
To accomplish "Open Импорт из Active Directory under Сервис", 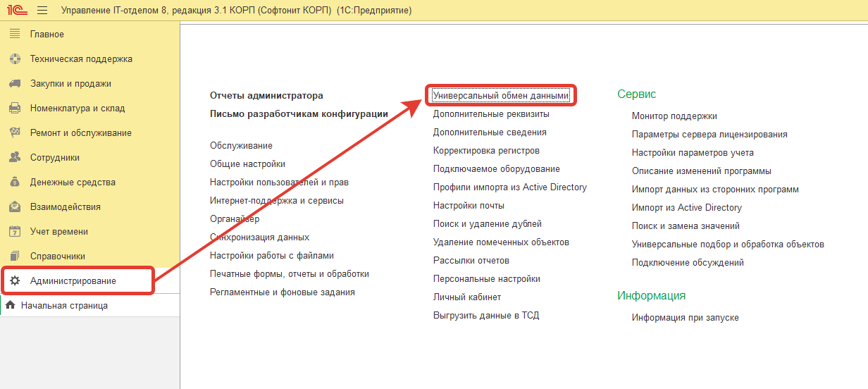I will tap(687, 208).
